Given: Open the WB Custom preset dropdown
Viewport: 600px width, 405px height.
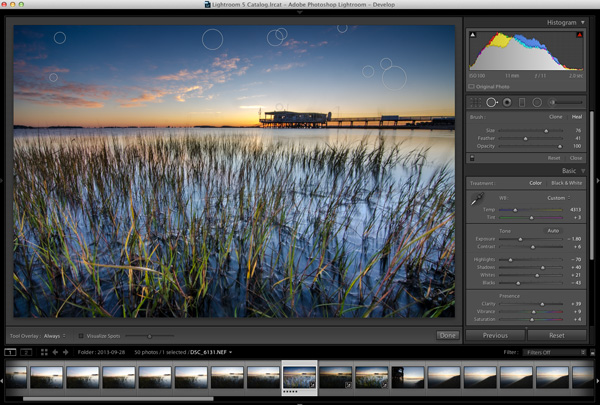Looking at the screenshot, I should (x=559, y=198).
